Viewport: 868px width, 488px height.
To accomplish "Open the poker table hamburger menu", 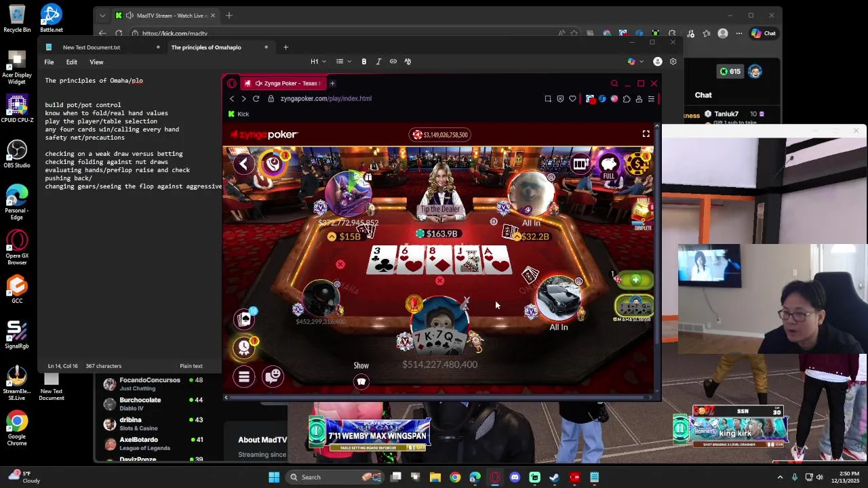I will pos(244,377).
